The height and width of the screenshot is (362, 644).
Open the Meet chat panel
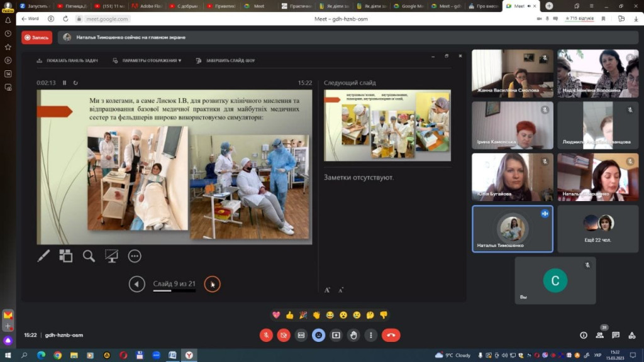pyautogui.click(x=616, y=335)
